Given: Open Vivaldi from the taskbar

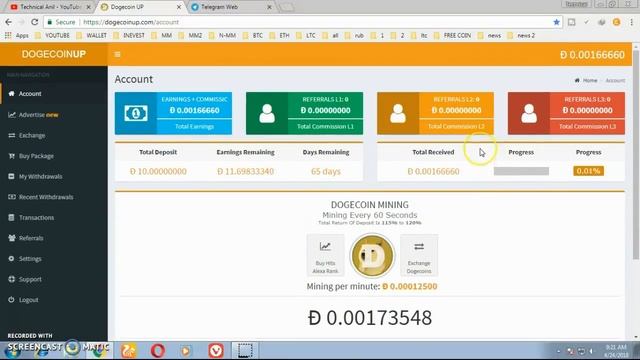Looking at the screenshot, I should (x=216, y=350).
